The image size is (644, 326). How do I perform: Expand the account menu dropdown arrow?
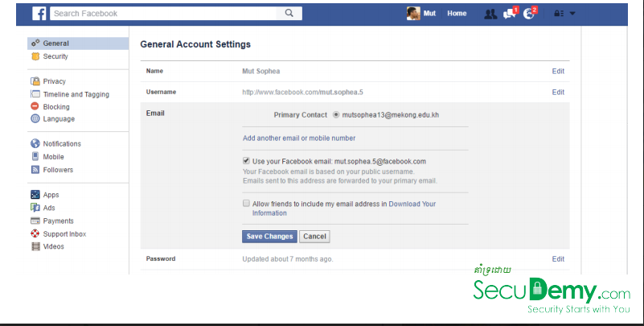(573, 14)
